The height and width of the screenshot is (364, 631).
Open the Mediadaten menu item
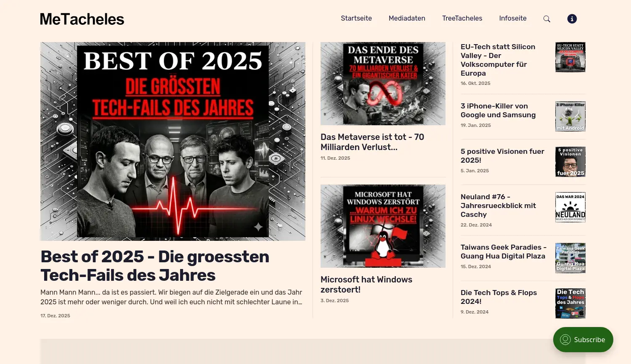pyautogui.click(x=407, y=18)
